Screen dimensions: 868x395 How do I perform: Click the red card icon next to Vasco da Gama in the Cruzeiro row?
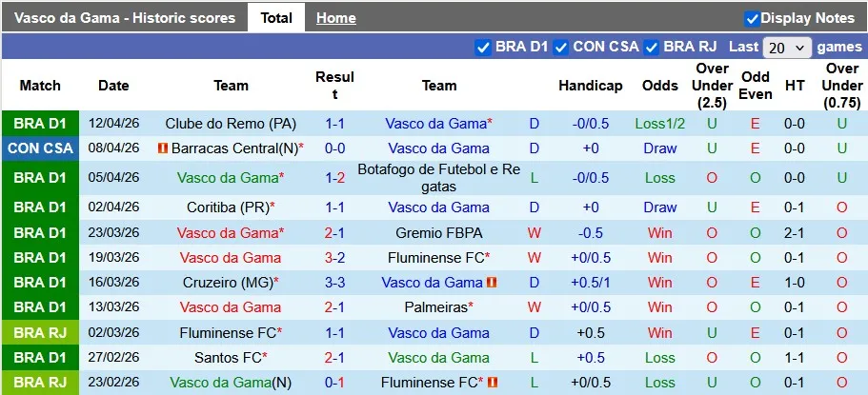click(492, 283)
